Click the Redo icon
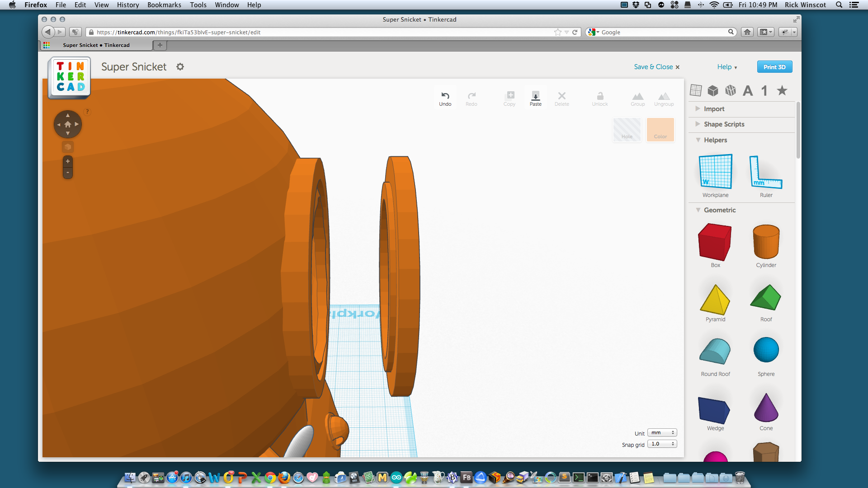The image size is (868, 488). point(472,96)
